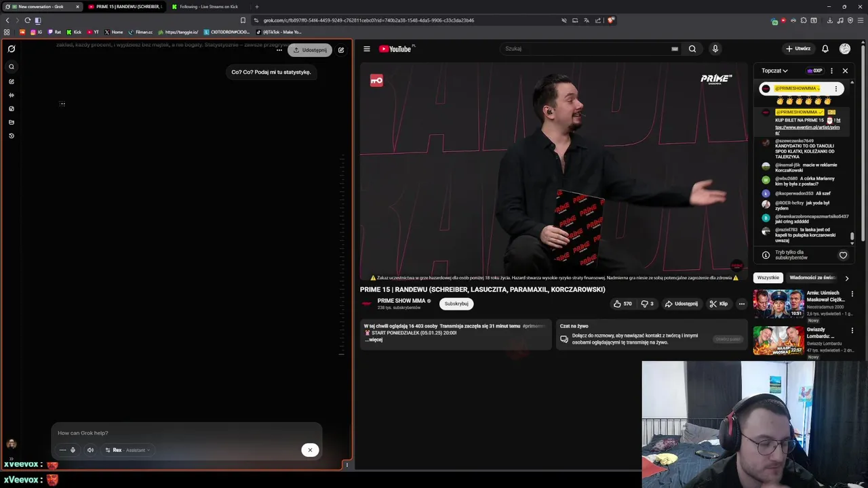Open Armia: Uśmiech Maskował video thumbnail

tap(778, 304)
